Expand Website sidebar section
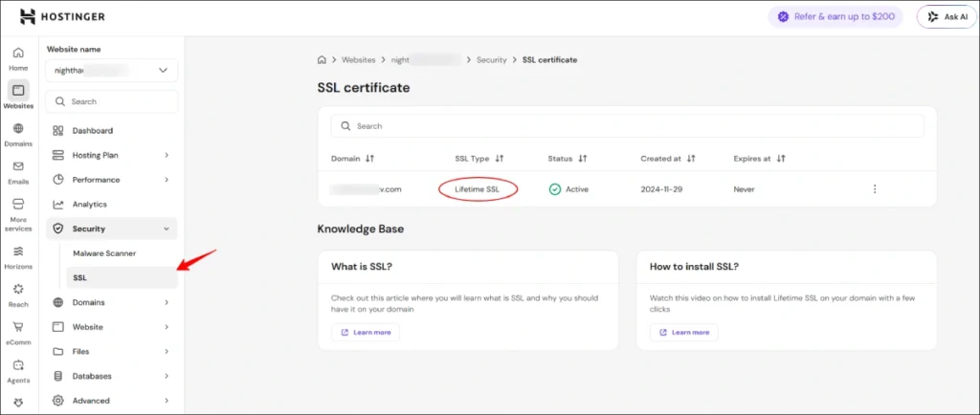980x415 pixels. click(x=112, y=327)
